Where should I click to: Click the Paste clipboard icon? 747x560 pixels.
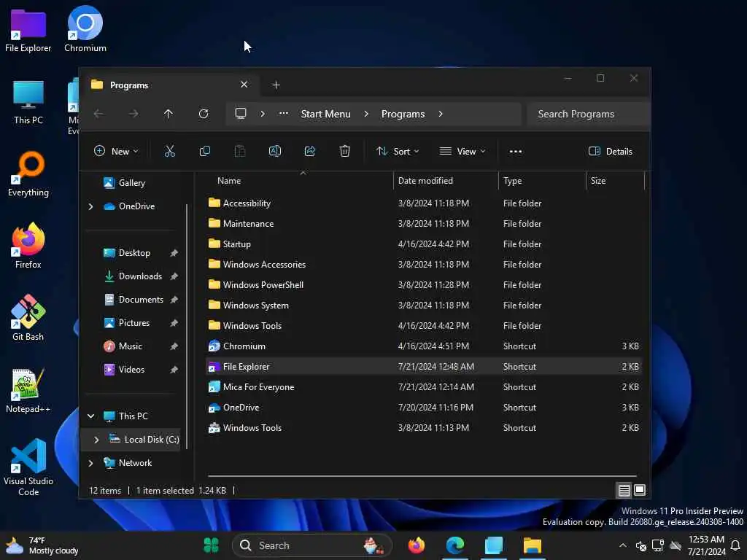[240, 152]
